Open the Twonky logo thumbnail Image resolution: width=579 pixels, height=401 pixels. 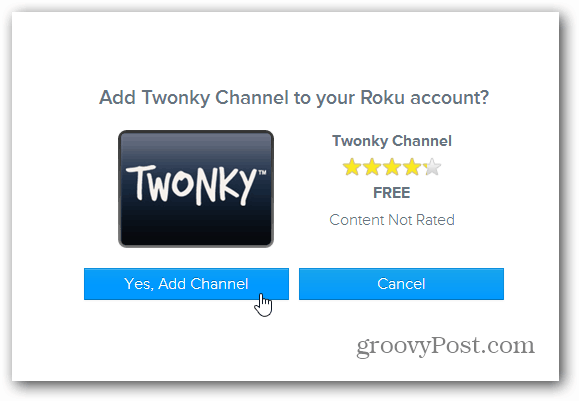[x=196, y=189]
